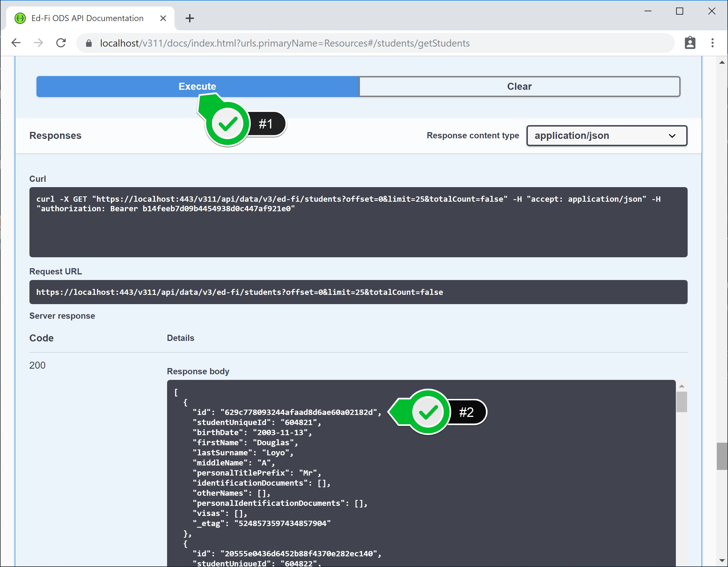This screenshot has width=728, height=567.
Task: Click the Response body label
Action: 198,371
